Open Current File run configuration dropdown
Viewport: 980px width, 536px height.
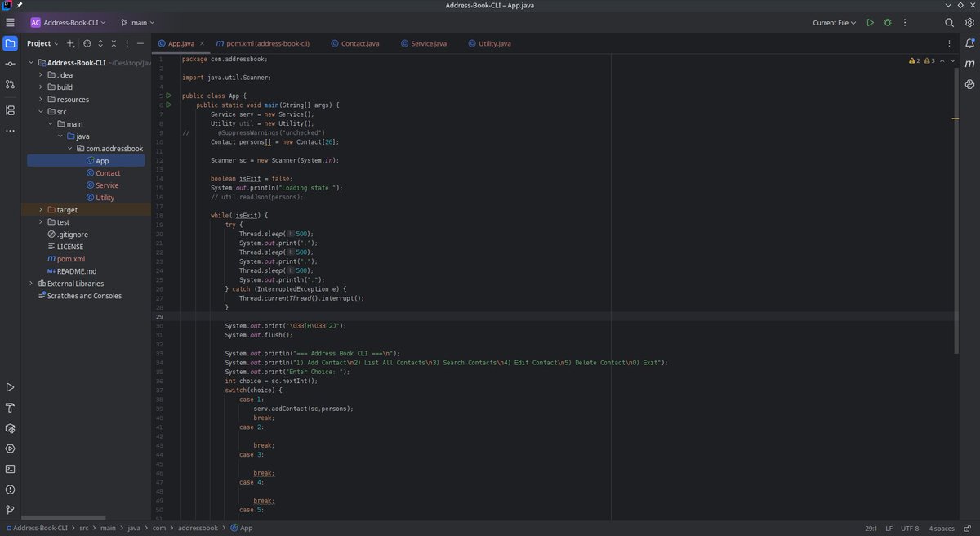(835, 23)
